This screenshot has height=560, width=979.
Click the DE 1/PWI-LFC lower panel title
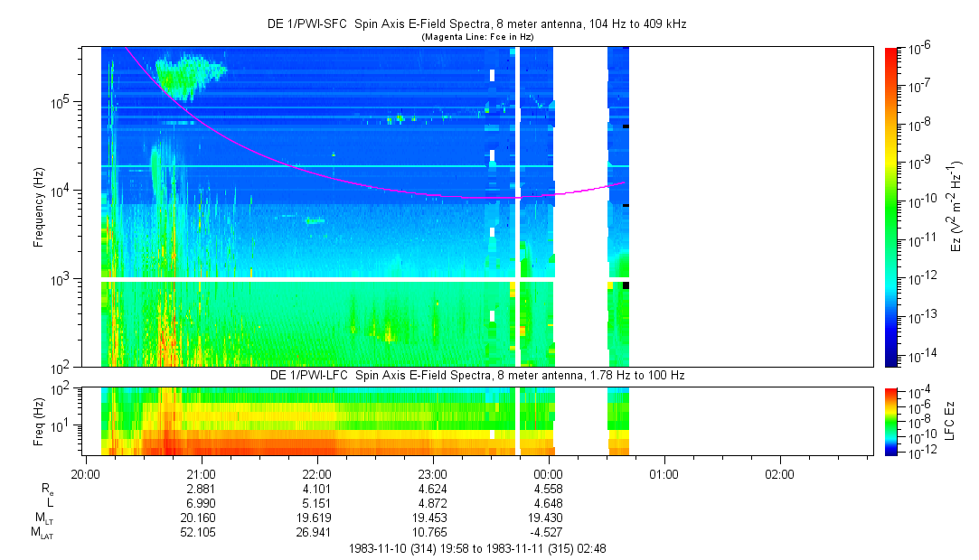coord(480,374)
